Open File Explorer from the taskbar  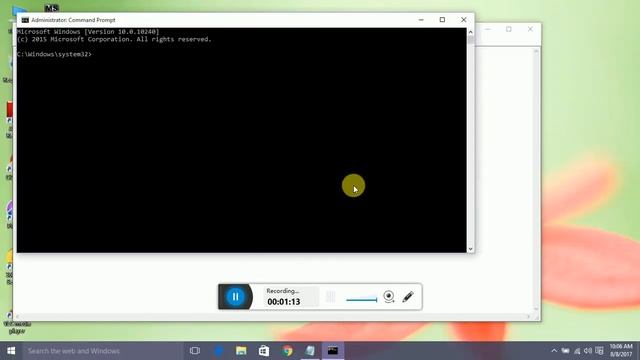[241, 351]
